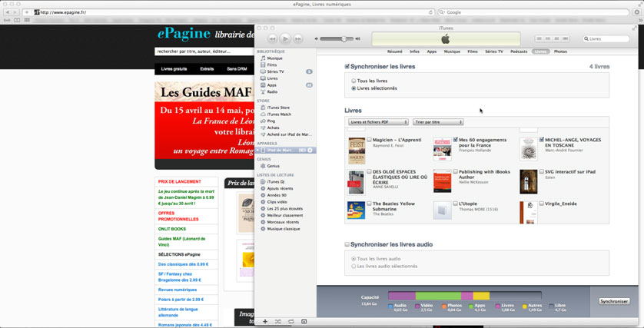
Task: Switch to the Séries TV device tab
Action: 494,51
